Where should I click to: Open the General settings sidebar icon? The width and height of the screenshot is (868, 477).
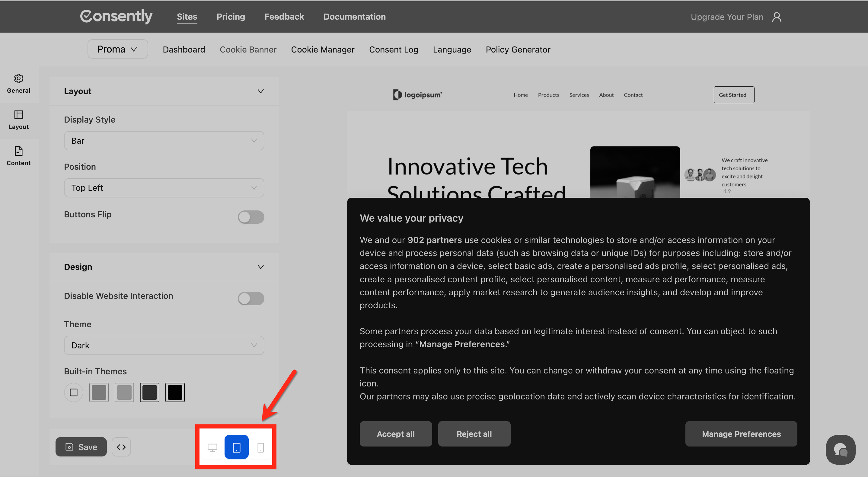(18, 83)
